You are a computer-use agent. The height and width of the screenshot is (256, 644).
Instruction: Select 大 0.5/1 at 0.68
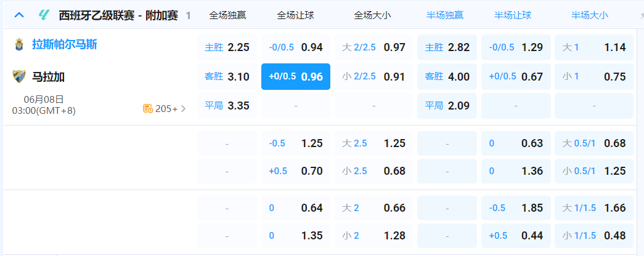click(594, 143)
